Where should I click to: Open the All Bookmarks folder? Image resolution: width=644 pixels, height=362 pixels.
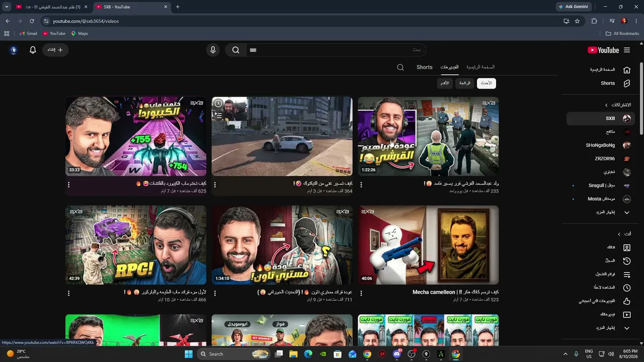tap(622, 34)
